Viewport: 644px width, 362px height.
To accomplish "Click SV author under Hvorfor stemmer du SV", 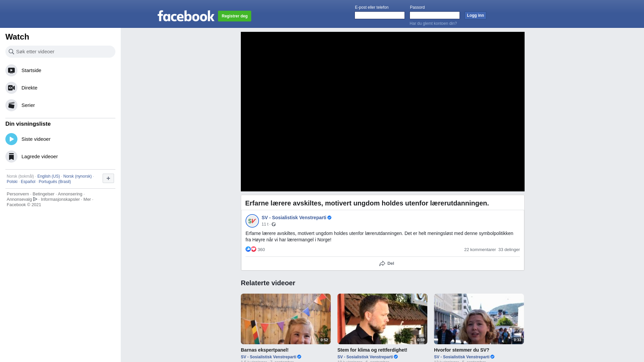I will (x=462, y=357).
